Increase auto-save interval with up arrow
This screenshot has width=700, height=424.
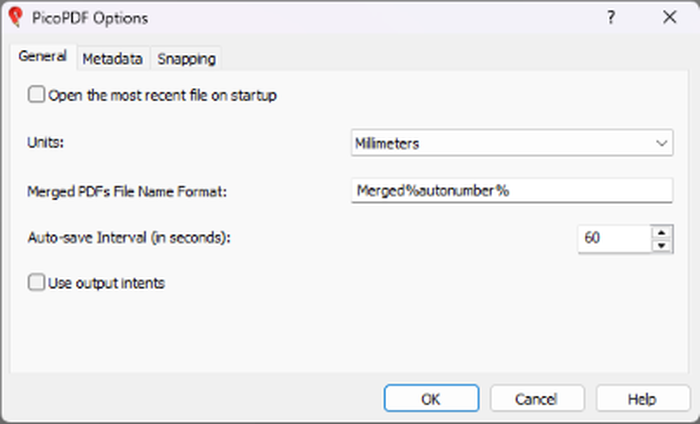click(662, 233)
